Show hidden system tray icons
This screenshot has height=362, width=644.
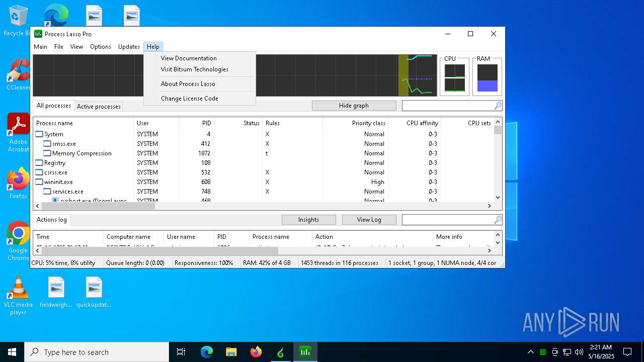(530, 352)
